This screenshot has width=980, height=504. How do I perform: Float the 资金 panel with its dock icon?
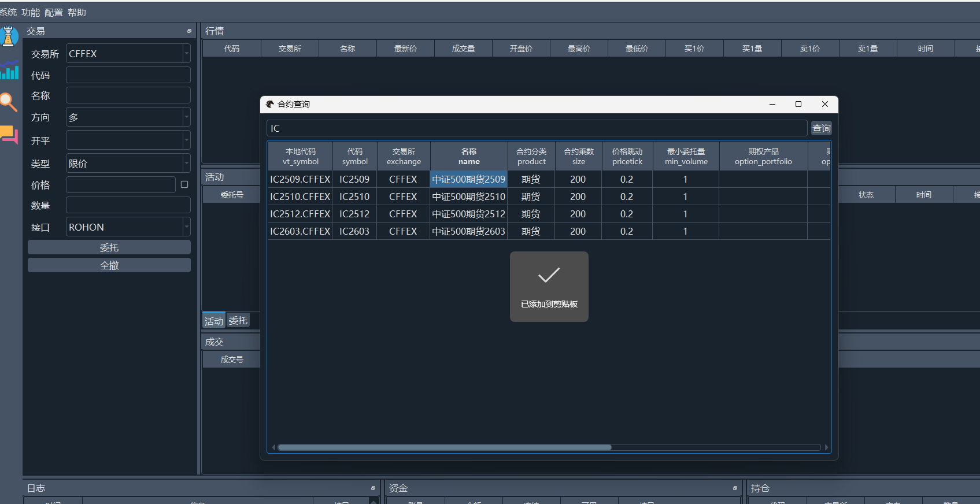(735, 488)
